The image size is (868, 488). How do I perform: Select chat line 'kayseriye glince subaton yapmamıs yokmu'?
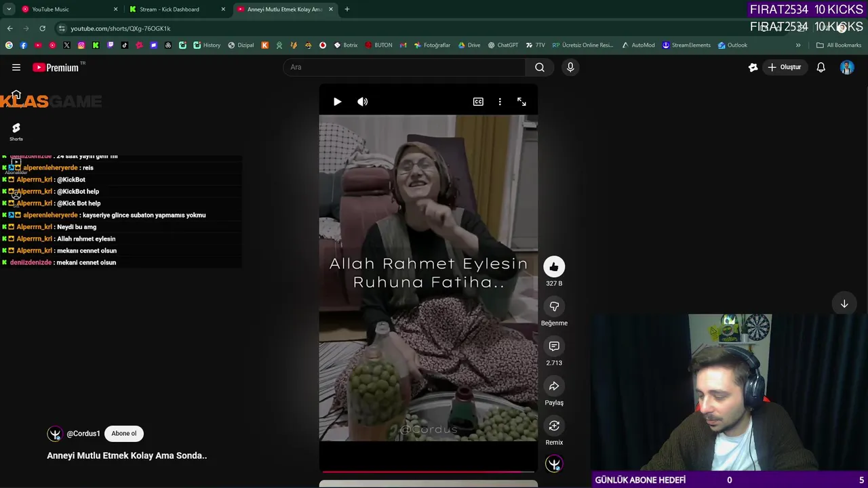(x=144, y=215)
